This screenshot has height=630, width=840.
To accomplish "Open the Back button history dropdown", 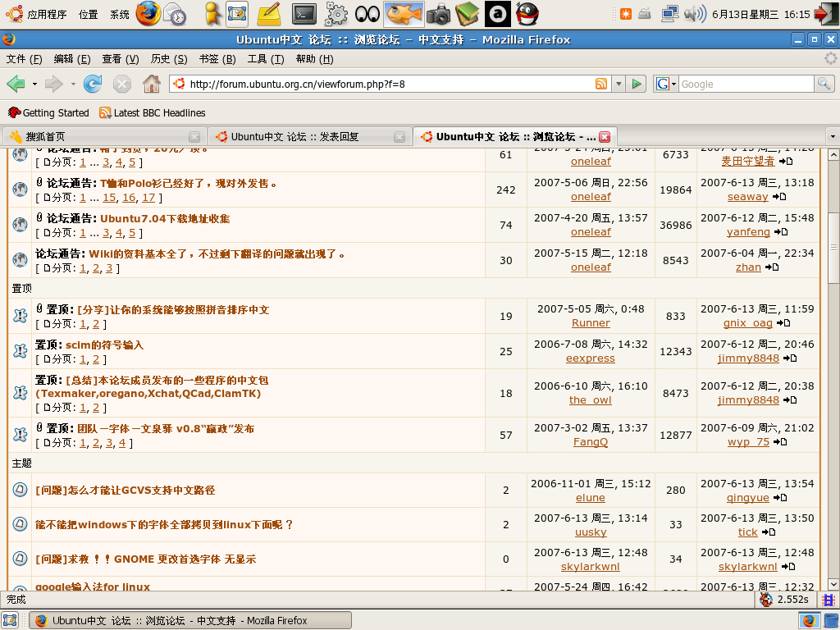I will (x=34, y=84).
